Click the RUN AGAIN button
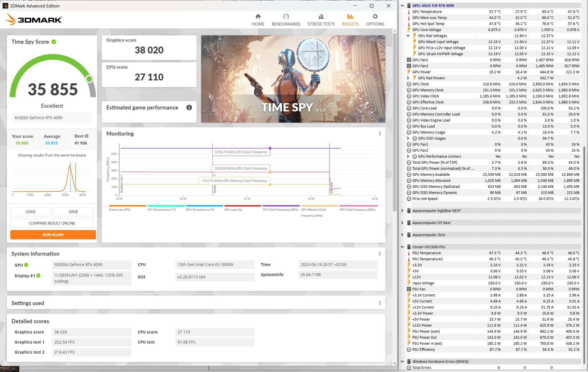This screenshot has width=588, height=372. [53, 234]
